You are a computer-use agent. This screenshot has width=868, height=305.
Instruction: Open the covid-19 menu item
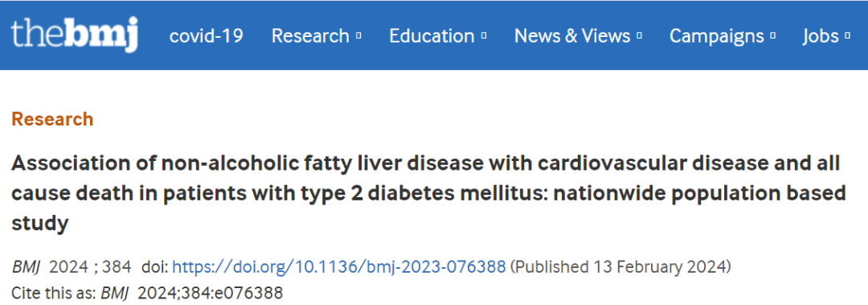[x=206, y=36]
